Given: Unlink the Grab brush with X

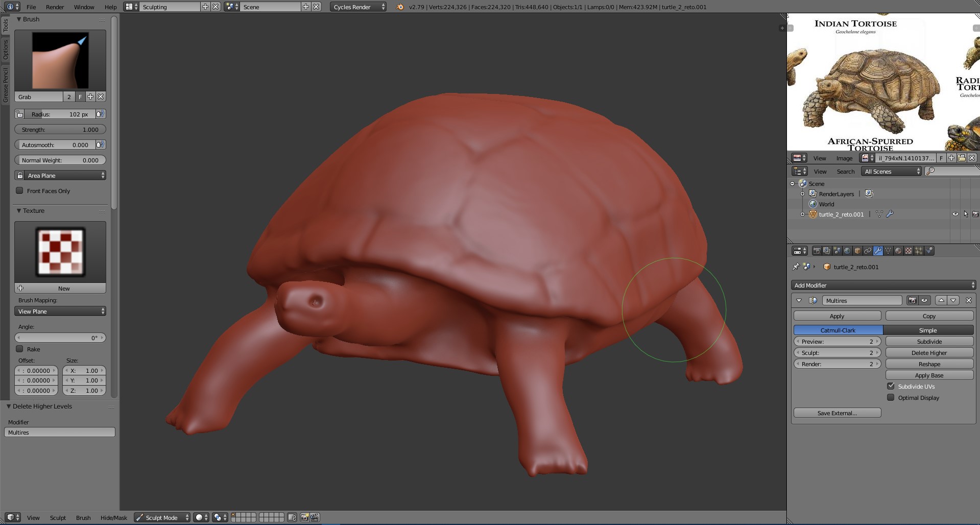Looking at the screenshot, I should tap(101, 97).
